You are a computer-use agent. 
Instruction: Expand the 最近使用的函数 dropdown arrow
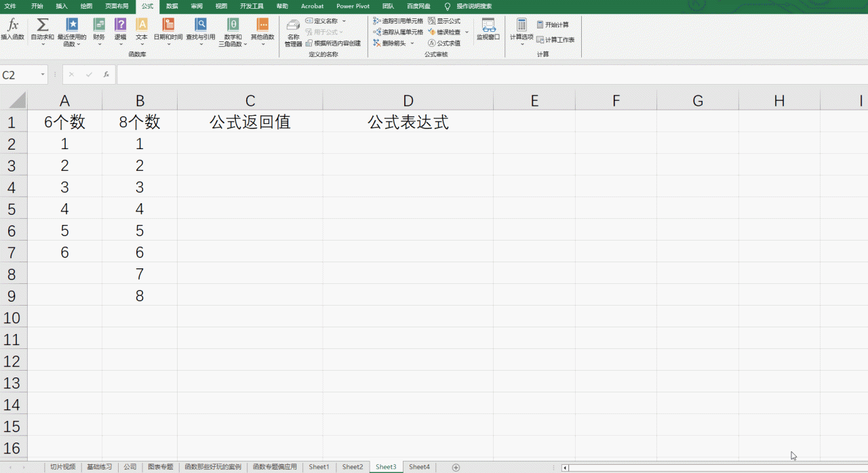click(x=79, y=44)
